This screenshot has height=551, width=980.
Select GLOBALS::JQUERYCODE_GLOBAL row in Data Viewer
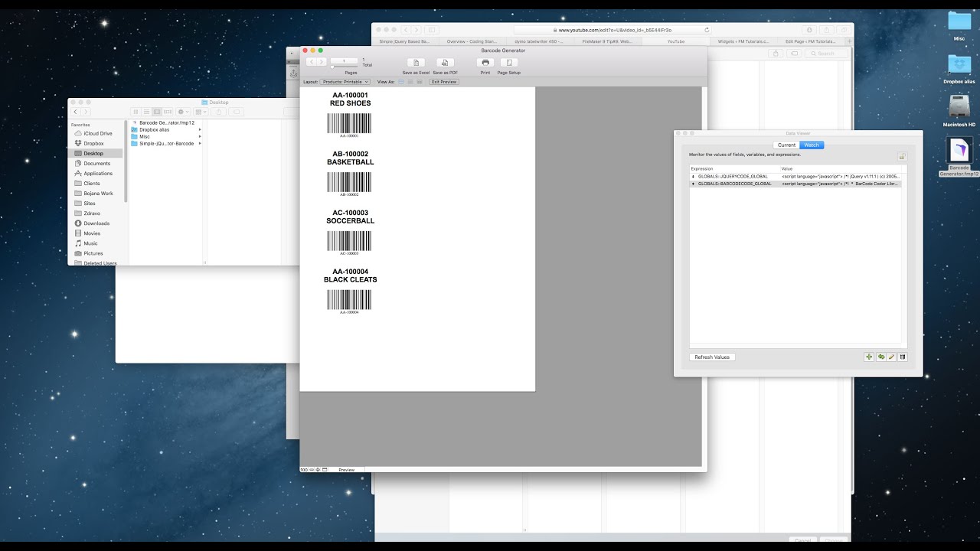click(x=797, y=176)
